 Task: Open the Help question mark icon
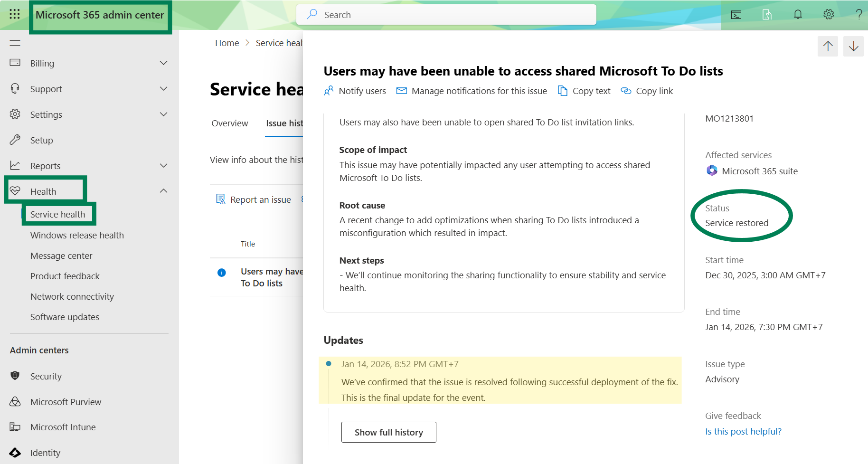pyautogui.click(x=859, y=14)
